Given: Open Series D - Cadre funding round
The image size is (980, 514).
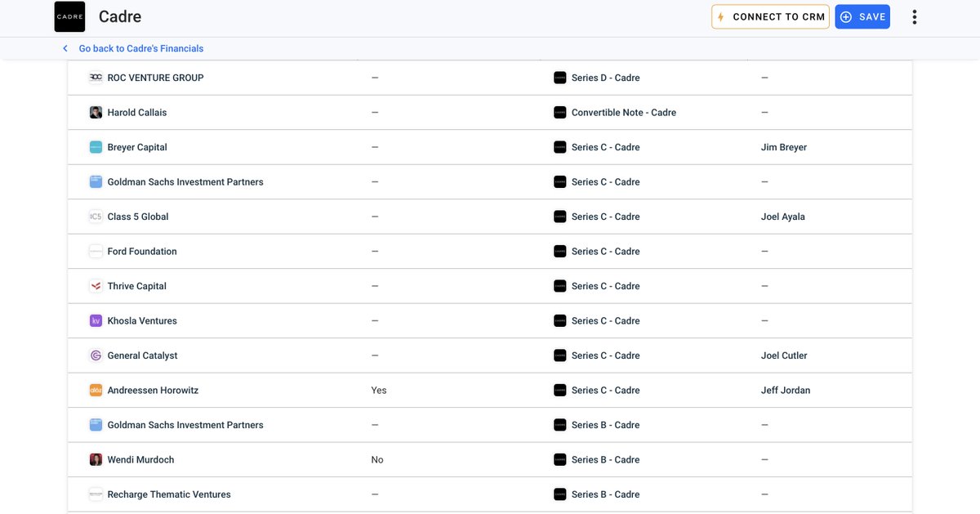Looking at the screenshot, I should pos(605,78).
